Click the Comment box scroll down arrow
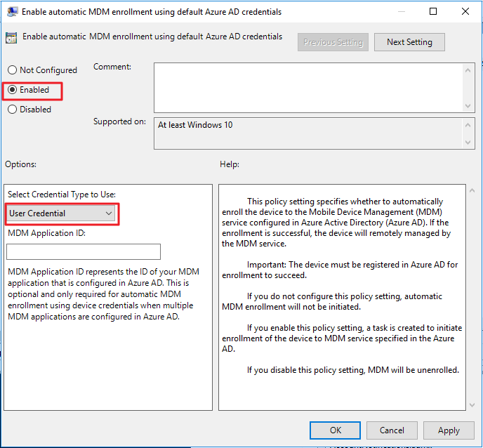483x448 pixels. 468,106
